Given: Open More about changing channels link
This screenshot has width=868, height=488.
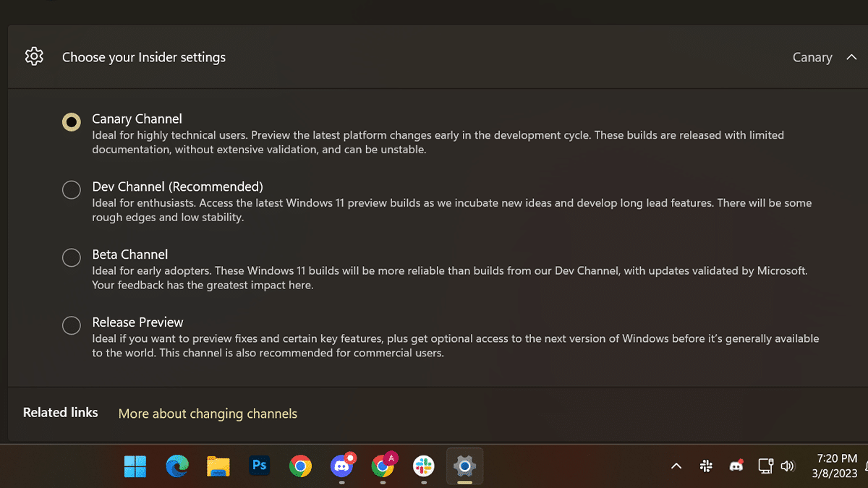Looking at the screenshot, I should [x=208, y=414].
